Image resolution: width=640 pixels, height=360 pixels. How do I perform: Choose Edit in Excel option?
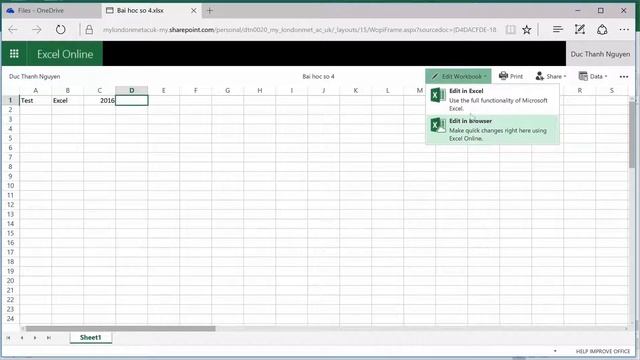pos(492,100)
